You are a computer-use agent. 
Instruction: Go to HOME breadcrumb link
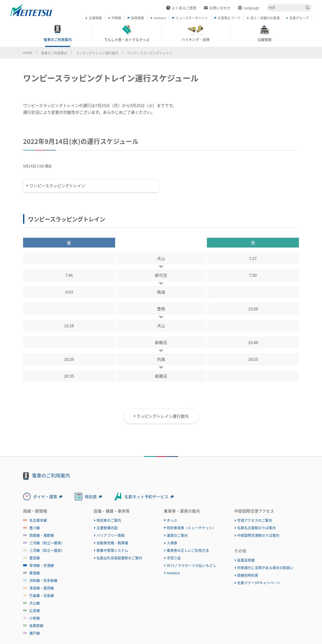point(28,53)
